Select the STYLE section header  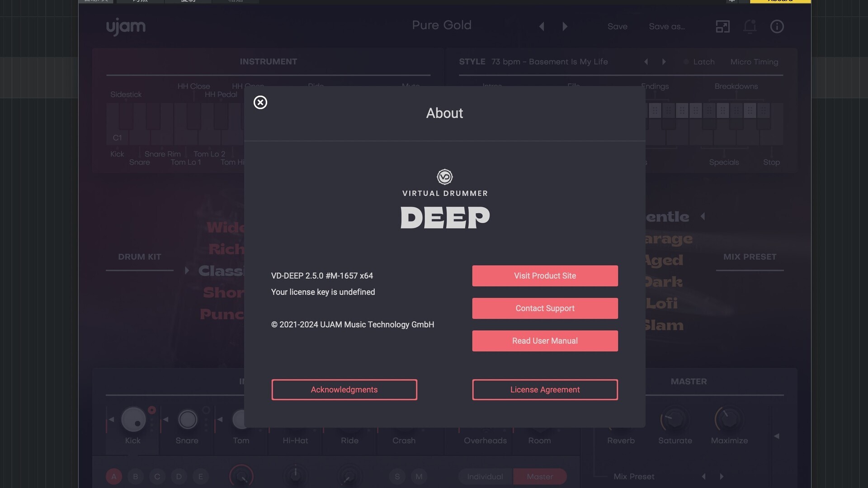click(x=472, y=61)
